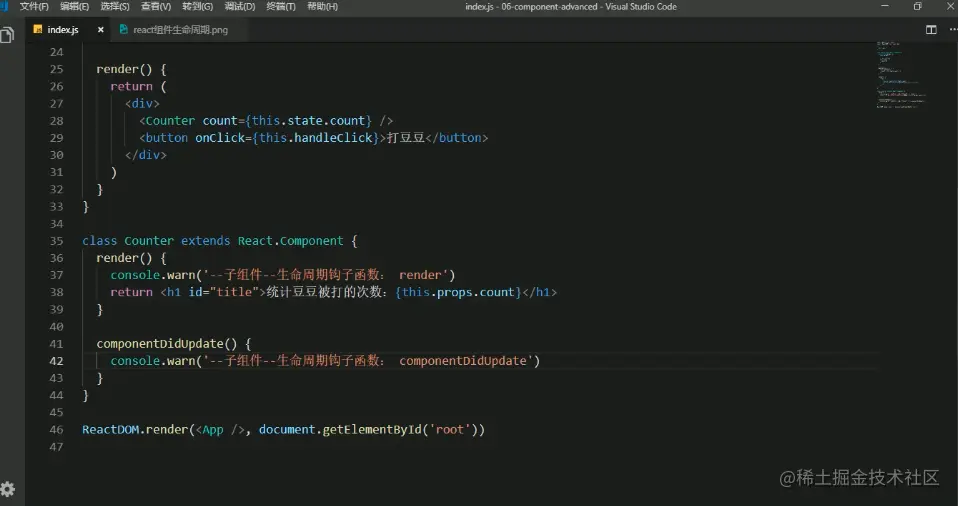Click 'this.props.count' on line 38

click(x=458, y=292)
